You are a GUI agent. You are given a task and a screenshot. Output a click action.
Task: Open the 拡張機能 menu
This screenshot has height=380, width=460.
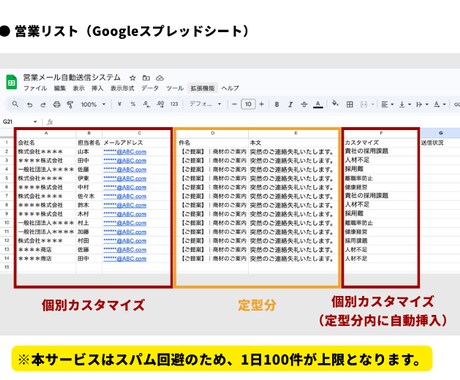pyautogui.click(x=202, y=88)
